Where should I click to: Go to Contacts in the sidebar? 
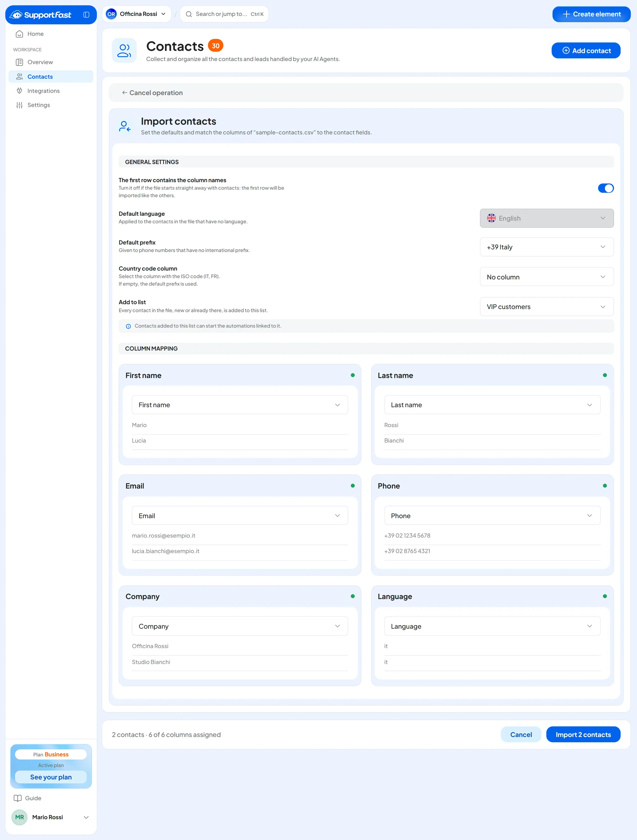coord(51,76)
